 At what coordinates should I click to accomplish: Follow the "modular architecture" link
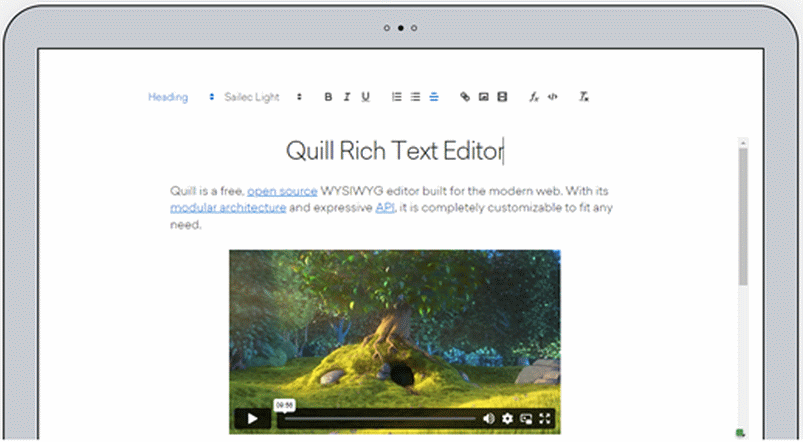click(x=228, y=207)
